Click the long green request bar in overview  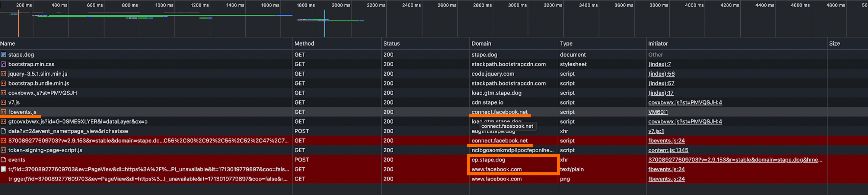(162, 15)
